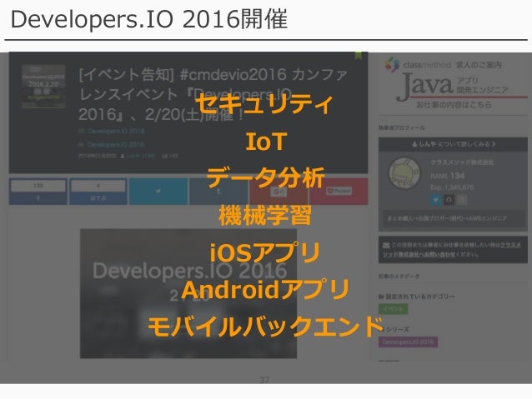The width and height of the screenshot is (532, 399).
Task: Click the IoT overlay text
Action: click(x=266, y=142)
